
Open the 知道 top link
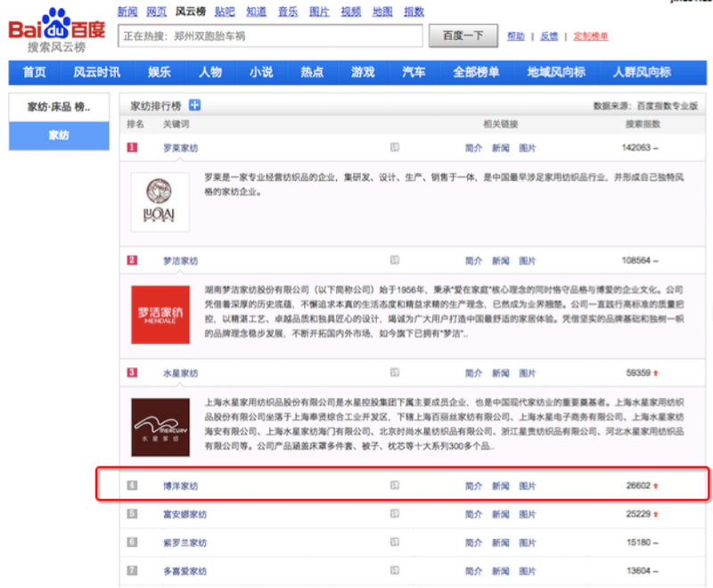point(256,12)
